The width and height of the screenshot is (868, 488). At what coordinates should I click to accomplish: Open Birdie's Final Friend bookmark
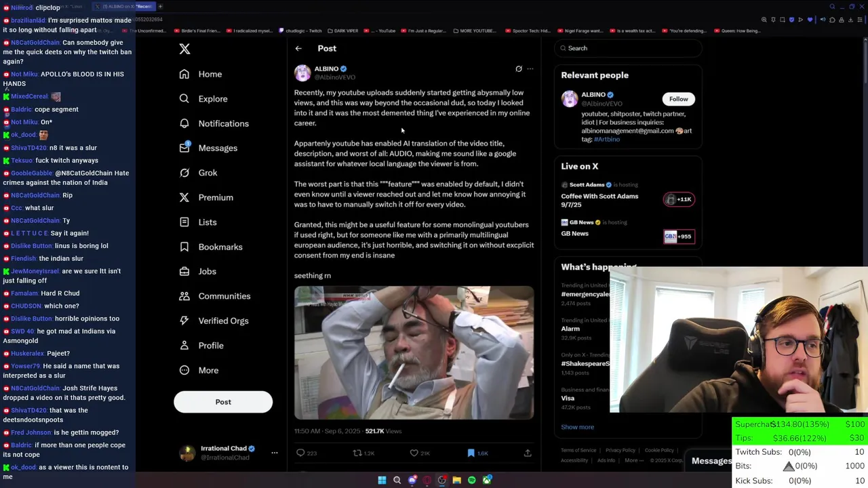tap(198, 30)
